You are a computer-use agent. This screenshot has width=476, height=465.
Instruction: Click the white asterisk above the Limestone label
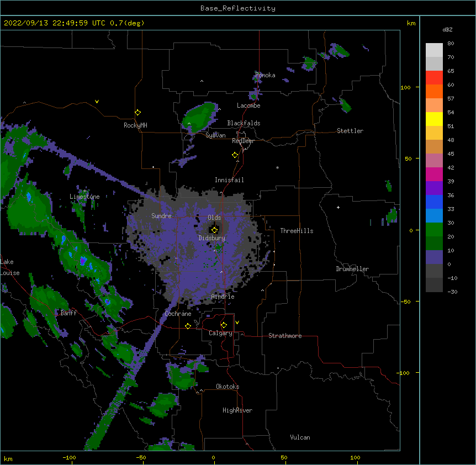pos(84,191)
